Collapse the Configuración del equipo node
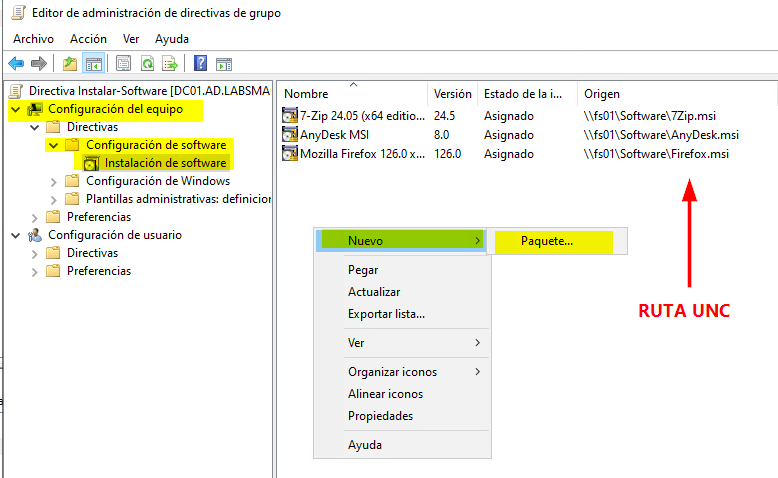The image size is (778, 478). (15, 109)
